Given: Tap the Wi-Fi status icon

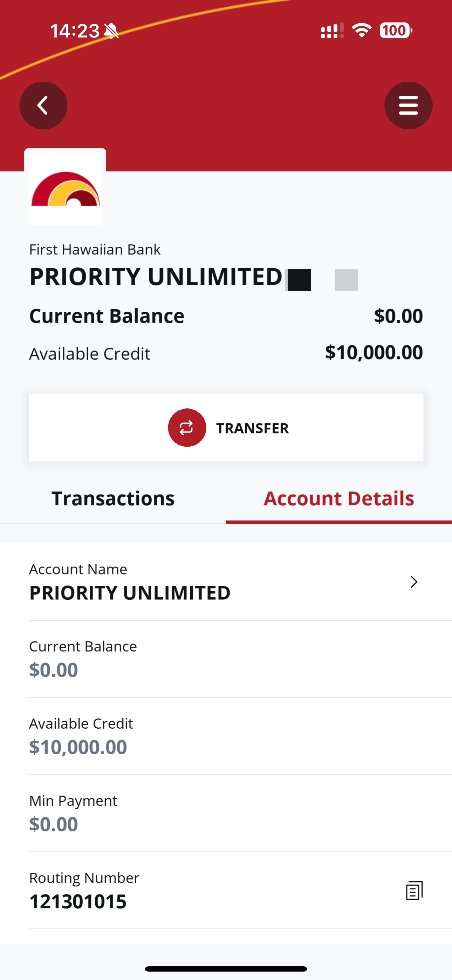Looking at the screenshot, I should [362, 30].
